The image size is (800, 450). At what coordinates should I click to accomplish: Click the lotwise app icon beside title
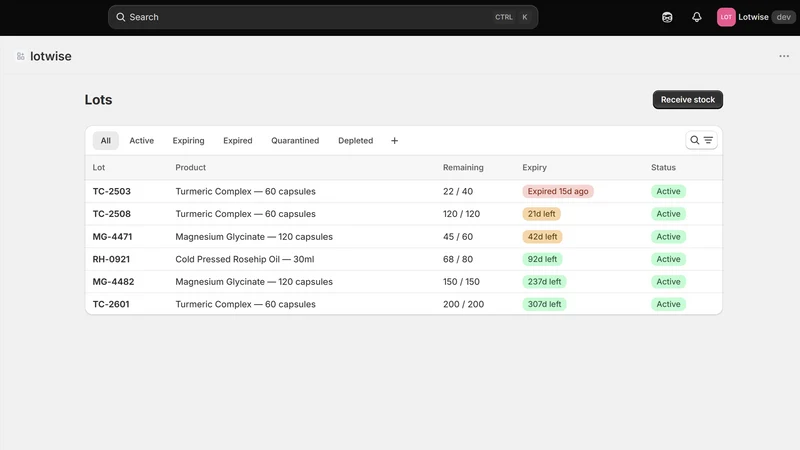coord(20,56)
